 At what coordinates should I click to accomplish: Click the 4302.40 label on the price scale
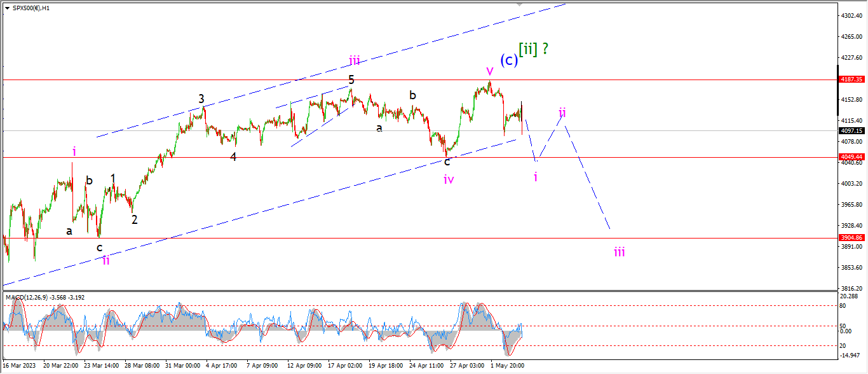pos(851,15)
